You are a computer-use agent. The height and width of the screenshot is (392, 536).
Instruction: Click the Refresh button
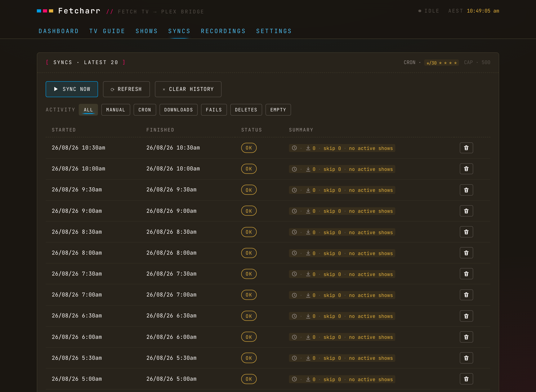click(126, 89)
